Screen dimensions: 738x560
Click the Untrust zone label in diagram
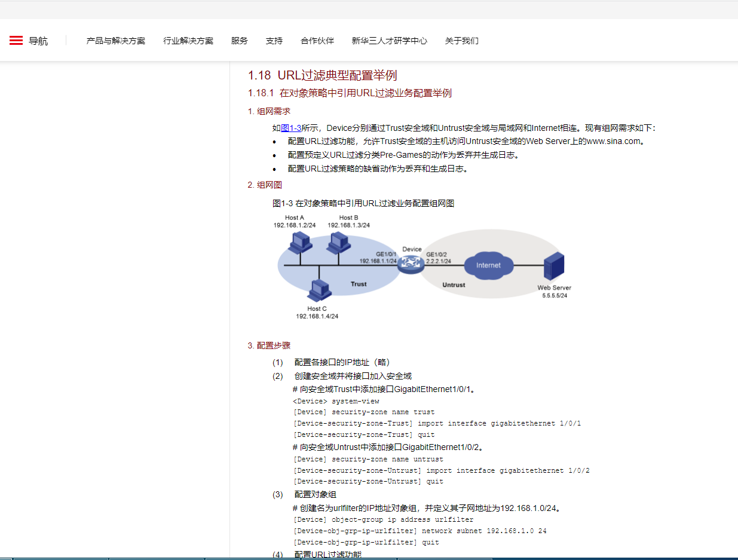coord(454,285)
